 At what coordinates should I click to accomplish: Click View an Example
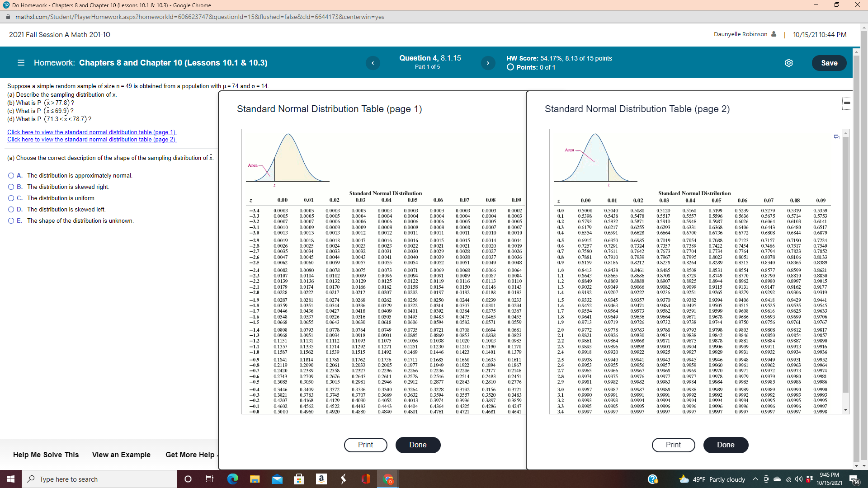click(x=121, y=455)
